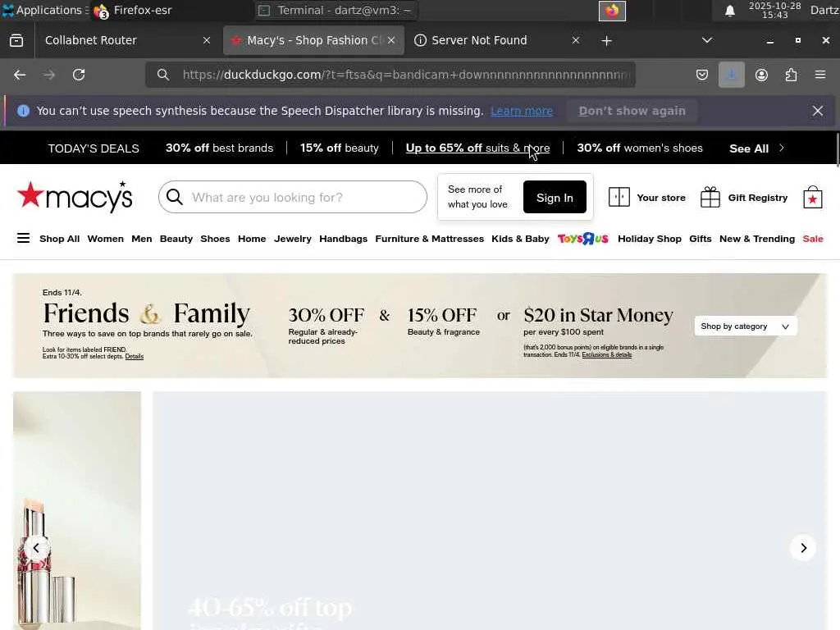
Task: Open a new browser tab
Action: point(606,41)
